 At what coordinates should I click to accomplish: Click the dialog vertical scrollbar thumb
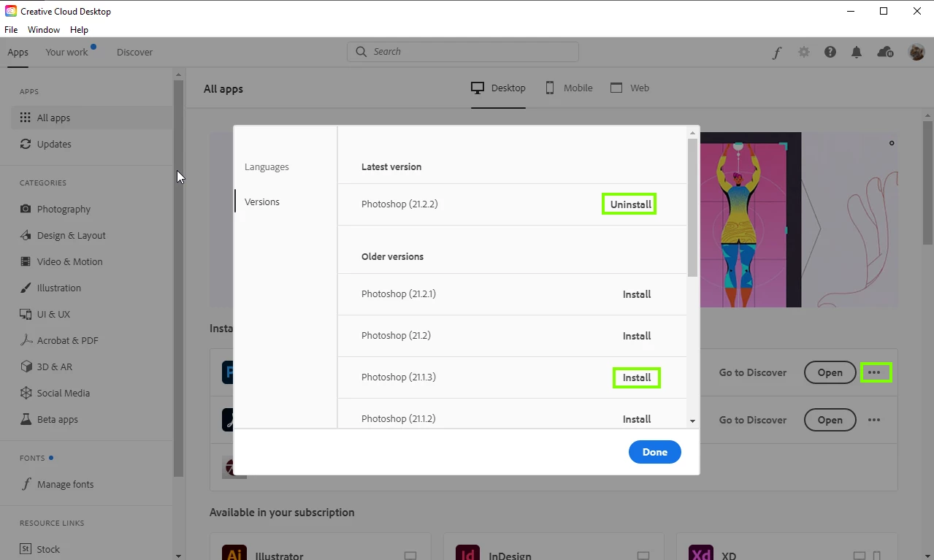[692, 208]
